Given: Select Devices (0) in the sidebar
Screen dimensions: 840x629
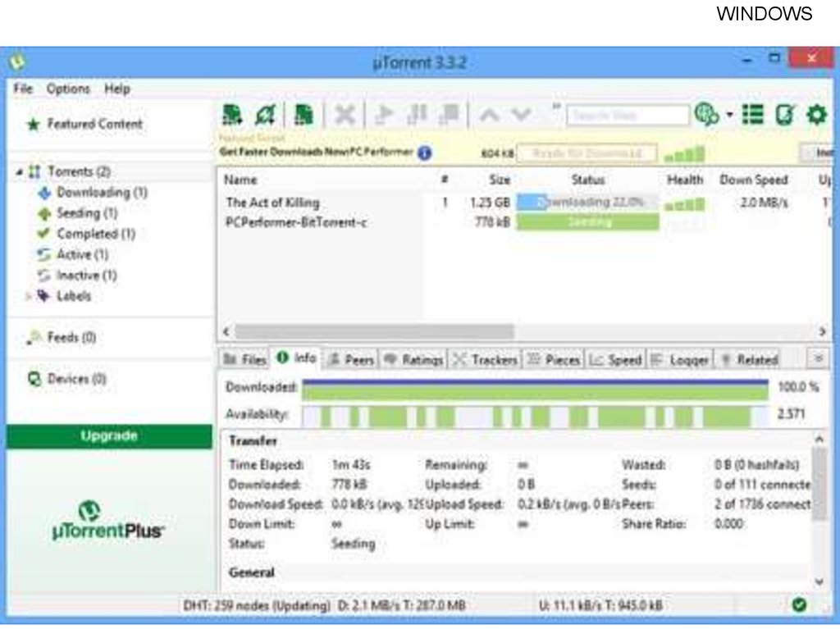Looking at the screenshot, I should click(76, 380).
